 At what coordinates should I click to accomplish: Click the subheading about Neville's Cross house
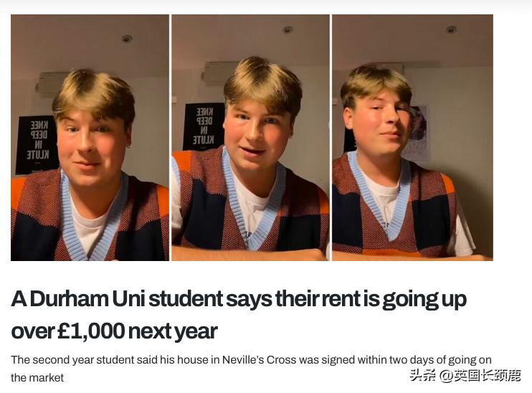click(251, 368)
